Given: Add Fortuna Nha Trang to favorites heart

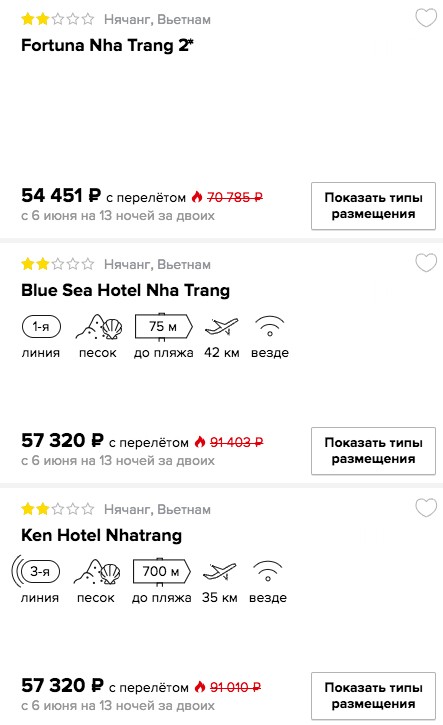Looking at the screenshot, I should 425,18.
